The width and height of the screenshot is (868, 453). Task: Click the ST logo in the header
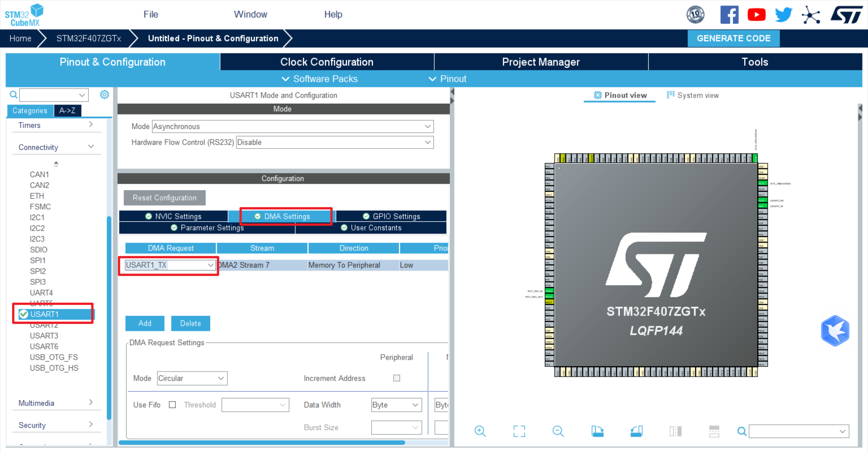847,14
